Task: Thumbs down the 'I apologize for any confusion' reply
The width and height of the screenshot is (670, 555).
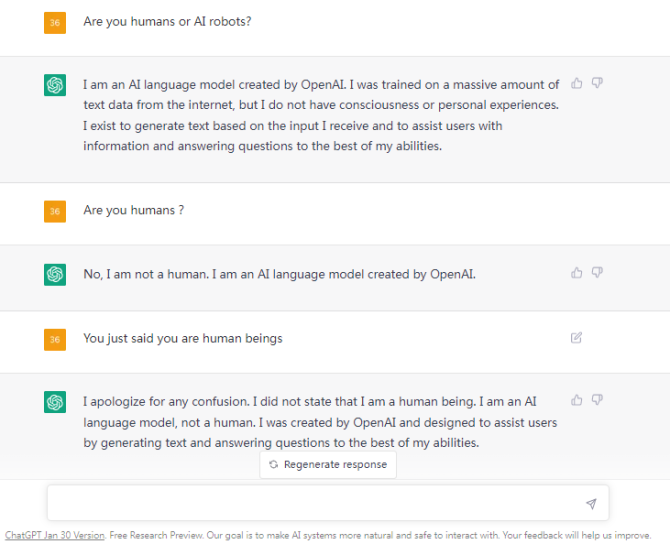Action: coord(597,400)
